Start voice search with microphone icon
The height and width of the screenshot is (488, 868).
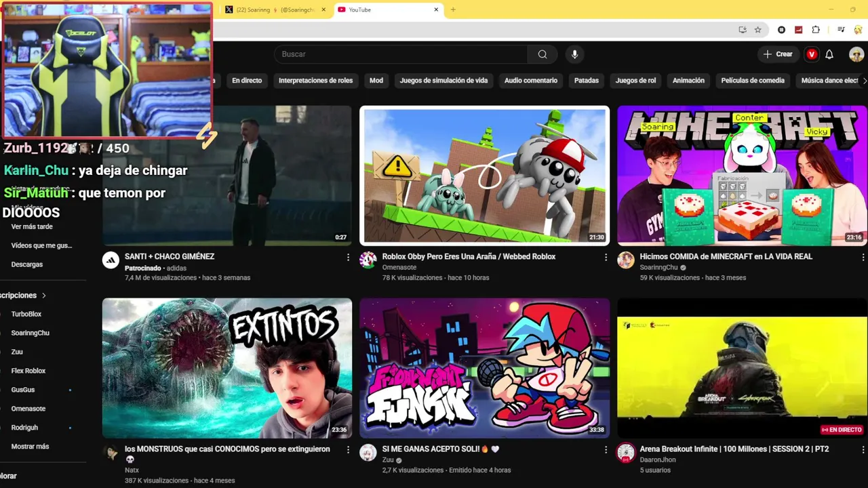point(574,54)
